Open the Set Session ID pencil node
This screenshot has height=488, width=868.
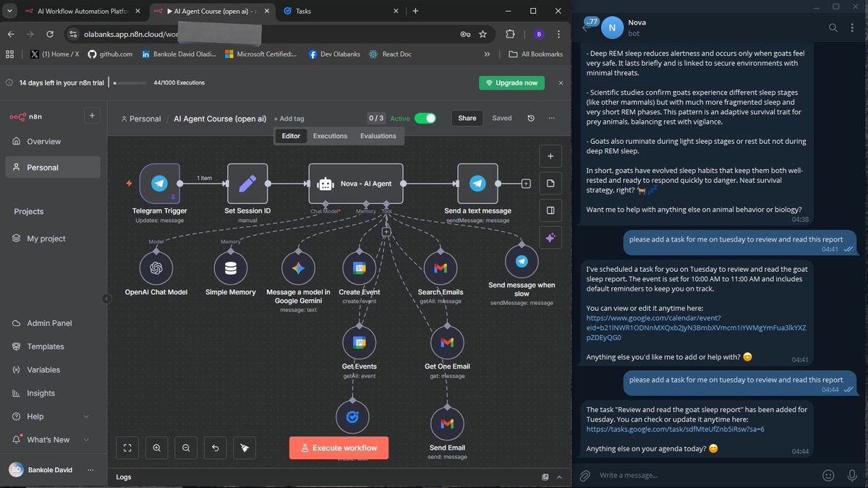pos(247,184)
